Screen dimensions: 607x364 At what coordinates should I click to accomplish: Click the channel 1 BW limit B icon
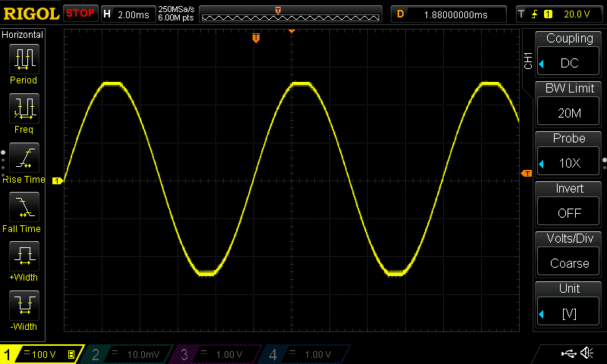tap(71, 354)
